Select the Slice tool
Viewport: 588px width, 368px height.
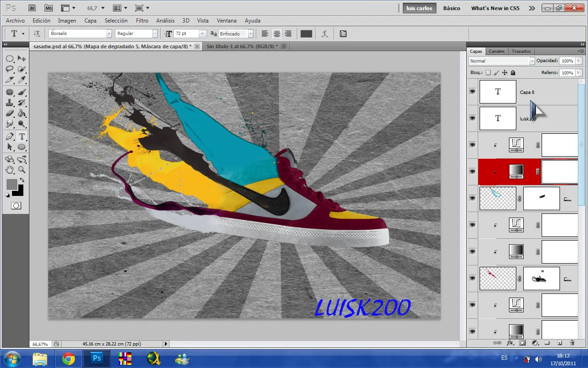coord(10,80)
